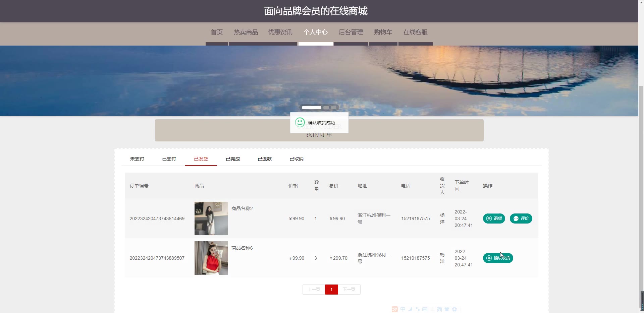Switch to the 已支付 orders tab
The width and height of the screenshot is (644, 313).
point(169,159)
